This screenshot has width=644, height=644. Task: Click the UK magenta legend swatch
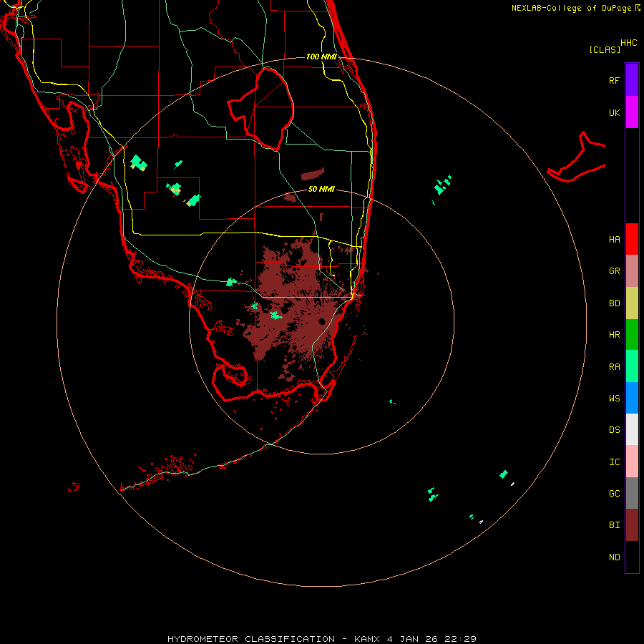coord(632,112)
